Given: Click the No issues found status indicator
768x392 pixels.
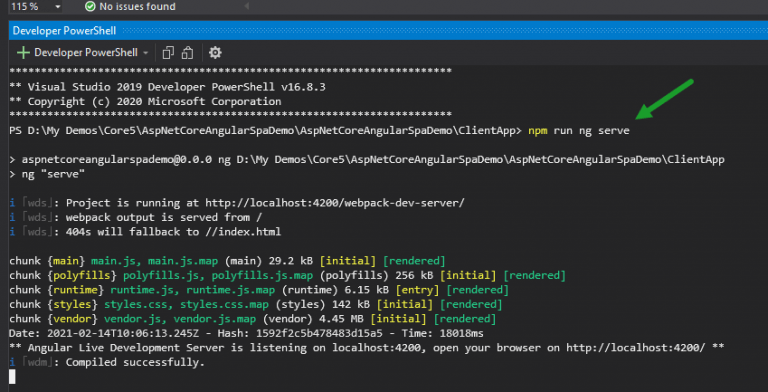Looking at the screenshot, I should point(130,6).
